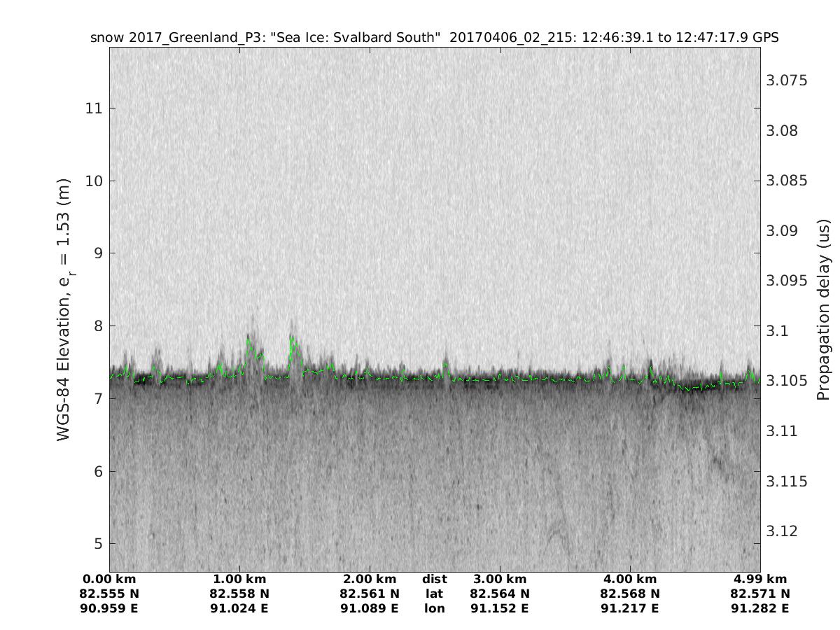The image size is (840, 630).
Task: Click the elevation tick label 11
Action: tap(94, 108)
